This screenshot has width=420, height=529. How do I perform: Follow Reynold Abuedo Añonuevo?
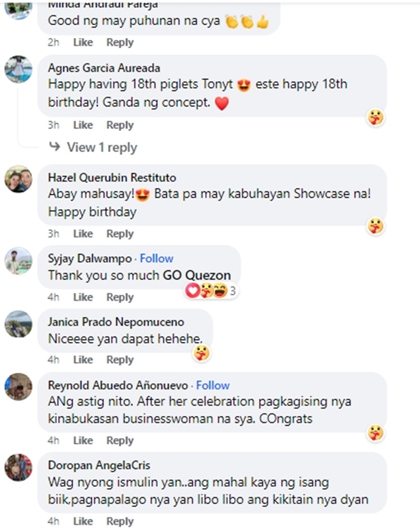[213, 385]
